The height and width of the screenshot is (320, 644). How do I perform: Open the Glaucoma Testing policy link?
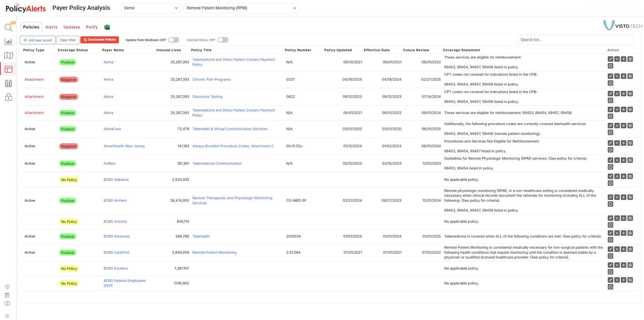pos(207,97)
